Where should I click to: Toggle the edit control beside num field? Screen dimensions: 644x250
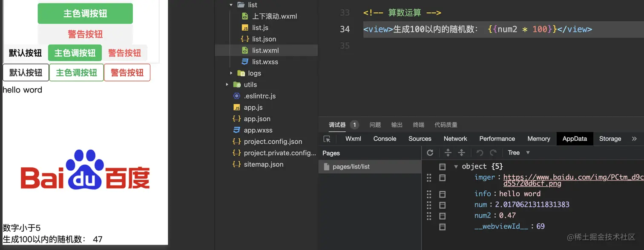(442, 205)
